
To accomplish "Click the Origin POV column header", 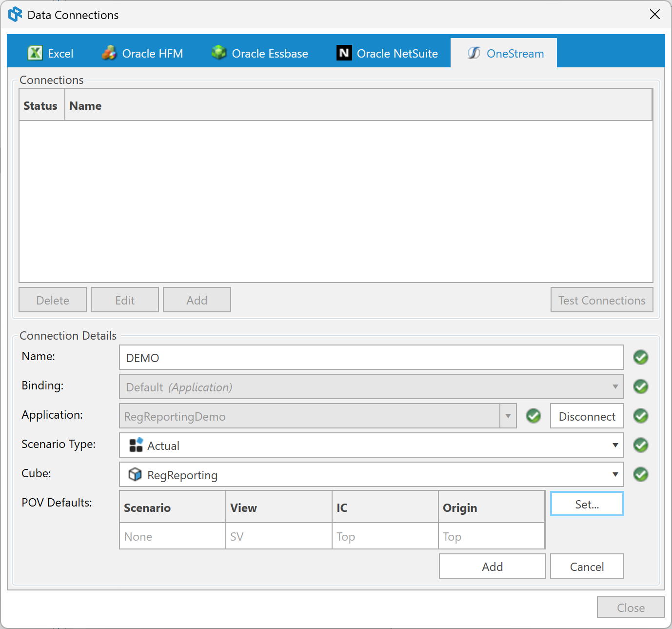I will click(492, 507).
